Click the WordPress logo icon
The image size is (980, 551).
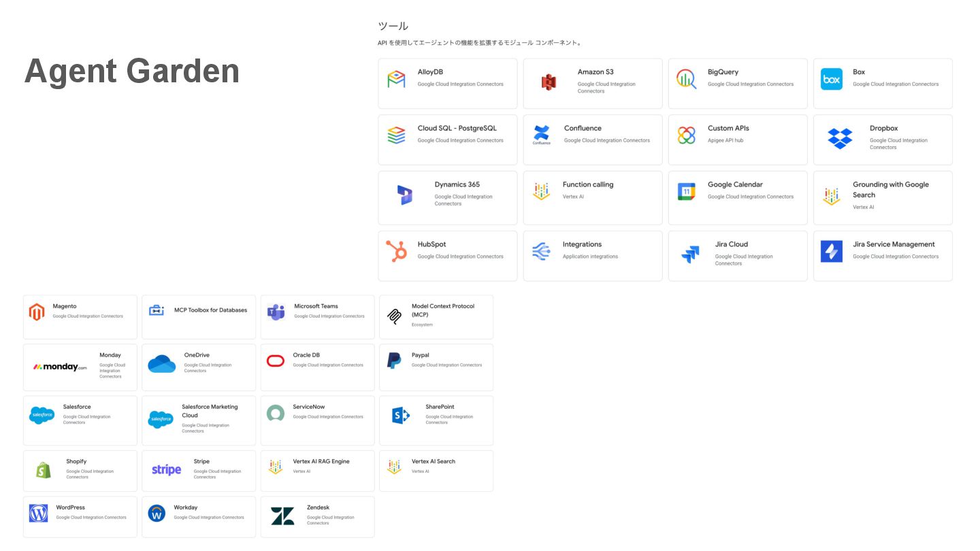(x=39, y=513)
